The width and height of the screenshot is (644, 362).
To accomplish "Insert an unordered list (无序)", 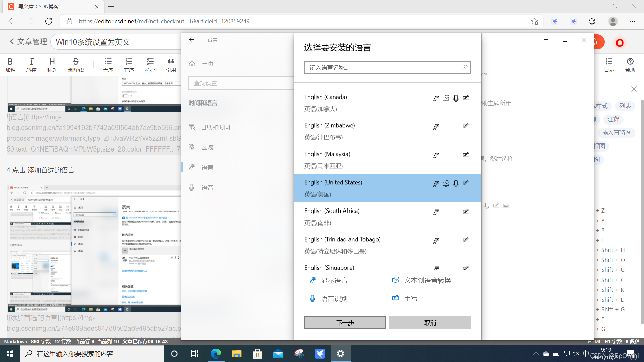I will click(108, 64).
